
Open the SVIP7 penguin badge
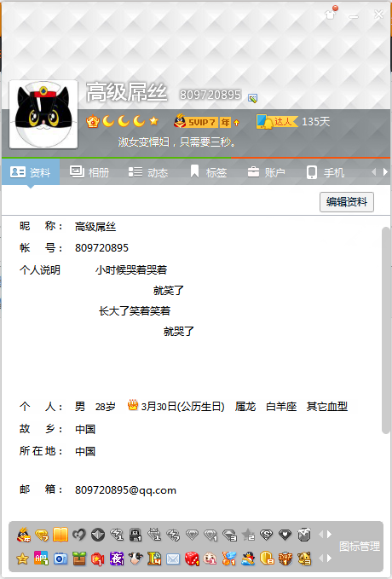click(x=195, y=121)
